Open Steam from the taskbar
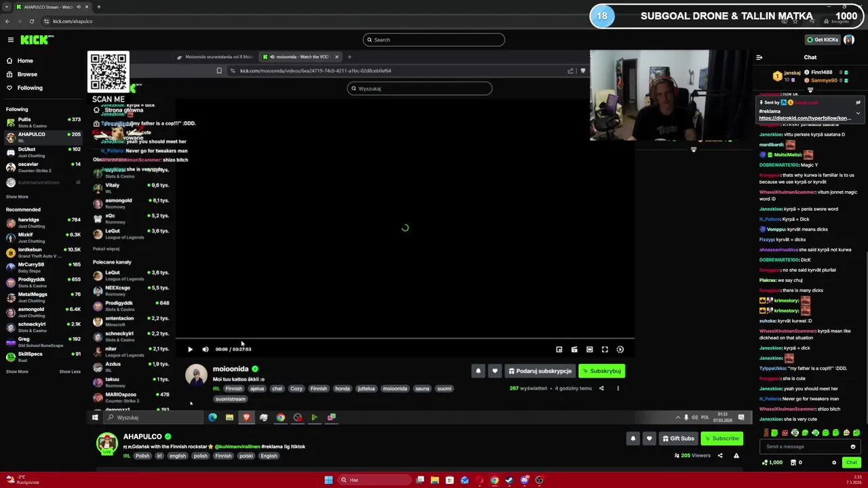 tap(509, 480)
